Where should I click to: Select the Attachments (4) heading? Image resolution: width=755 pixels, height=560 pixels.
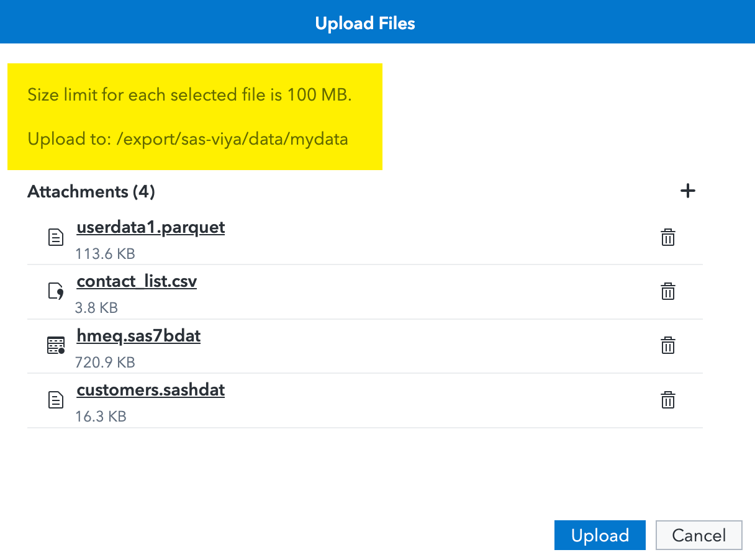pos(91,192)
